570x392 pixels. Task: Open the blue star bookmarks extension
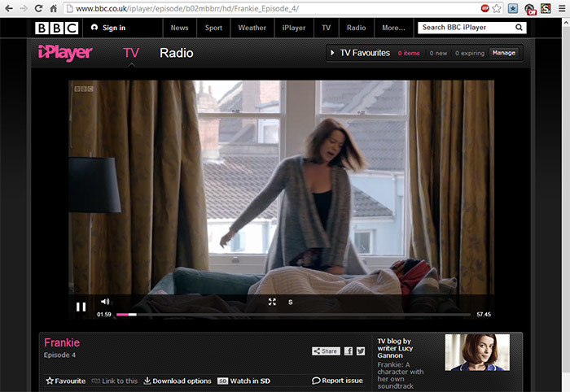(512, 8)
